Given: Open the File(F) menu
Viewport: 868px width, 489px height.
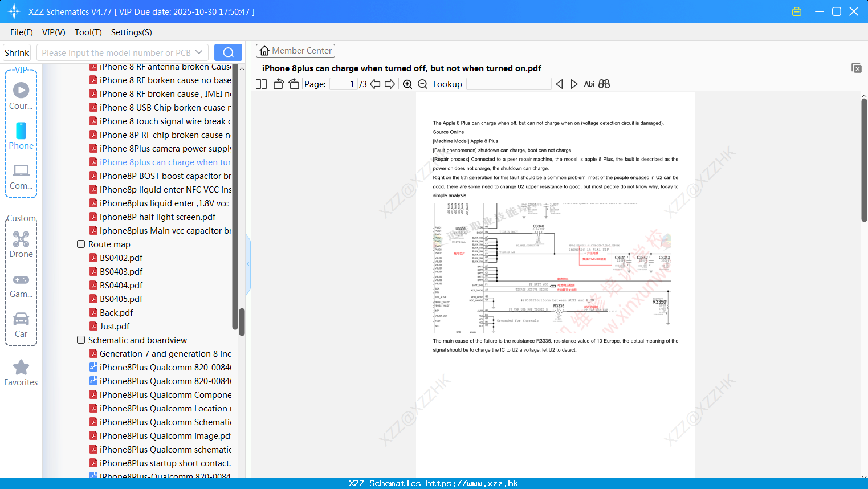Looking at the screenshot, I should (x=22, y=32).
